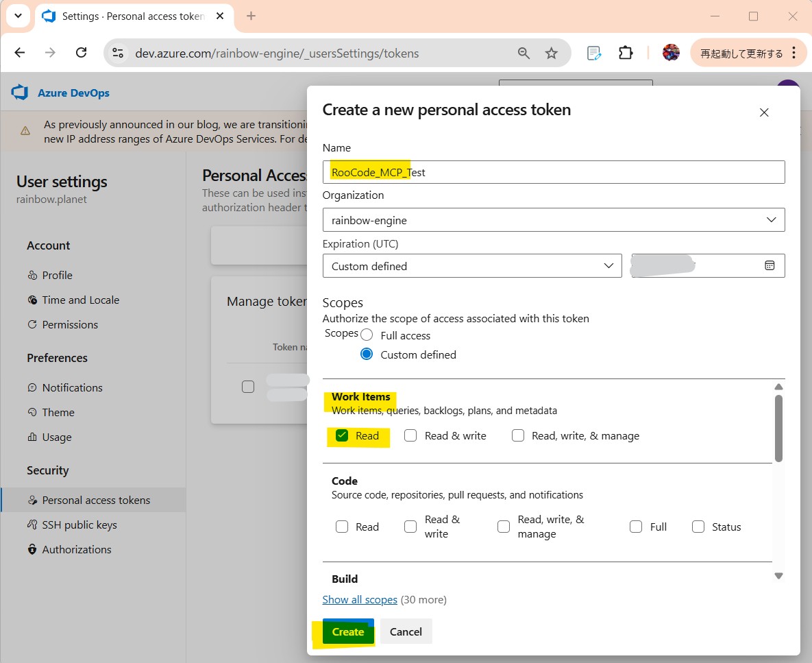Viewport: 812px width, 663px height.
Task: Click the Notifications sidebar icon
Action: point(32,387)
